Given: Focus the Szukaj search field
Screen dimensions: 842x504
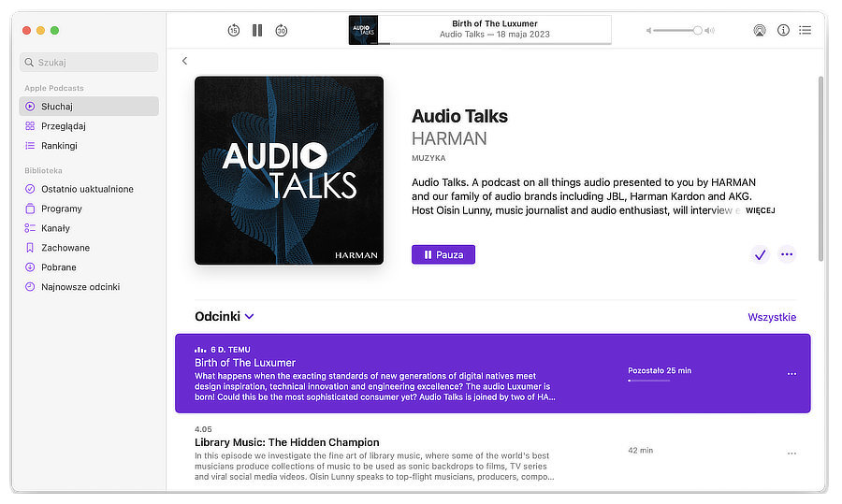Looking at the screenshot, I should click(89, 63).
